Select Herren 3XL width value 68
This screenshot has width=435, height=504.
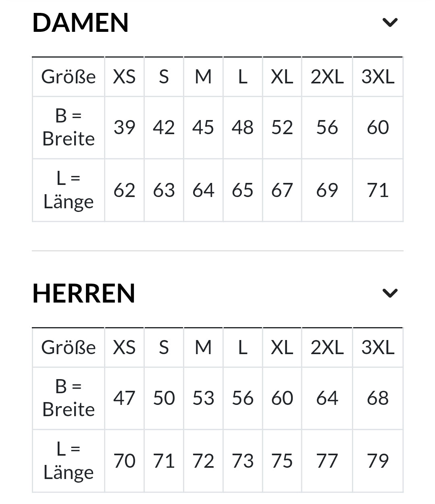coord(378,398)
